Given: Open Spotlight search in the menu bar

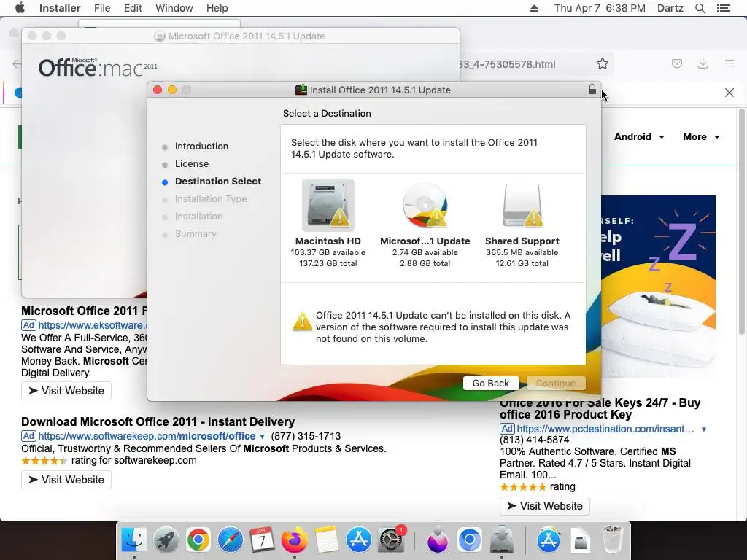Looking at the screenshot, I should tap(700, 8).
